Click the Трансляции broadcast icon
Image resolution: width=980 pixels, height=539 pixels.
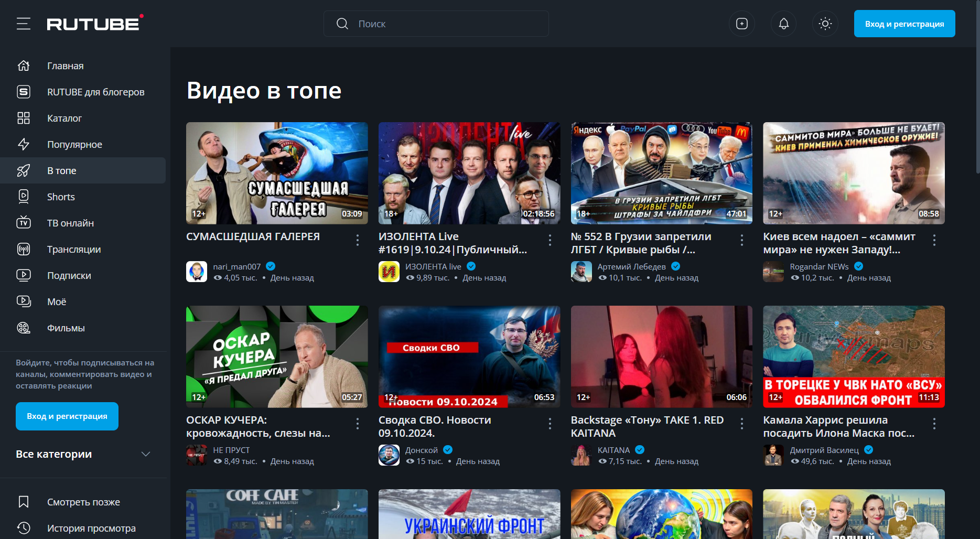[x=24, y=249]
